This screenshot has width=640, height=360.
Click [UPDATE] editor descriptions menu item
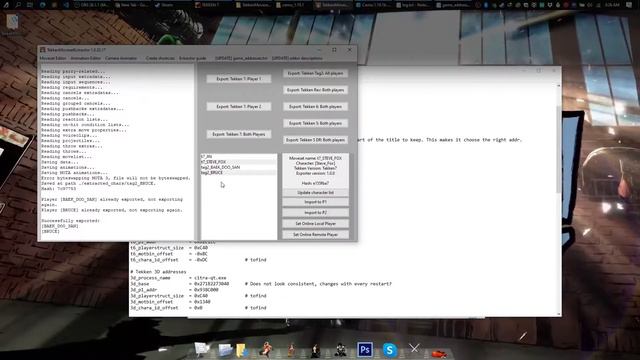point(297,58)
